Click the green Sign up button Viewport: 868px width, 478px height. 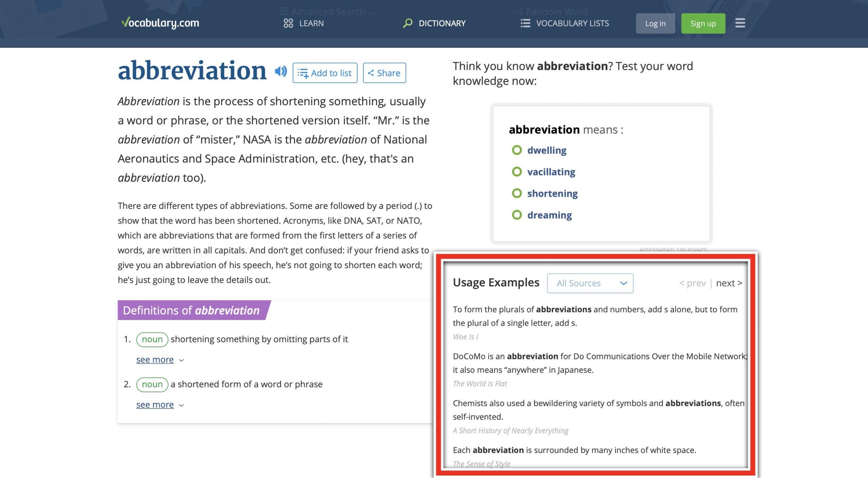[703, 23]
